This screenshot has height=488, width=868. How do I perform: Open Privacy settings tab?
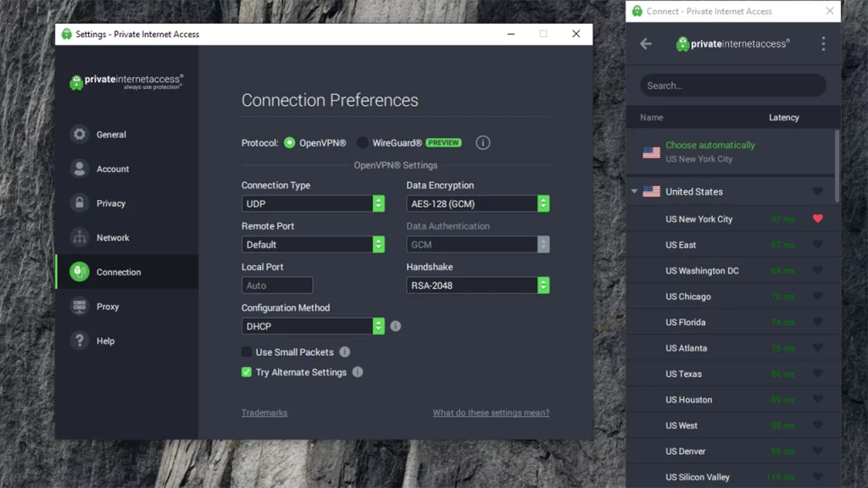(127, 203)
